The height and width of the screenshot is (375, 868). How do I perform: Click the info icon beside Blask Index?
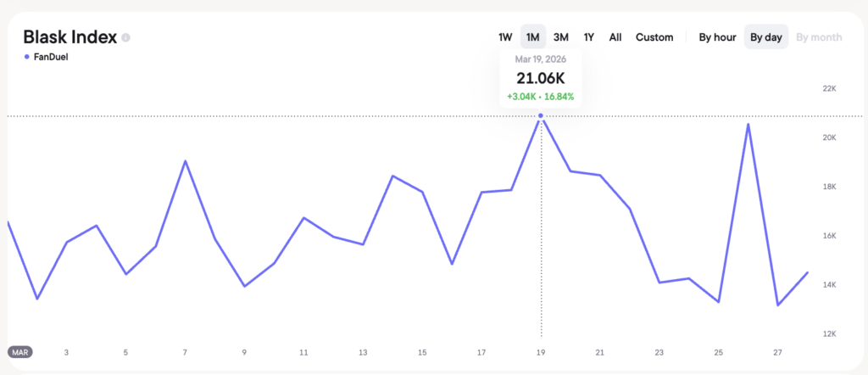(126, 37)
